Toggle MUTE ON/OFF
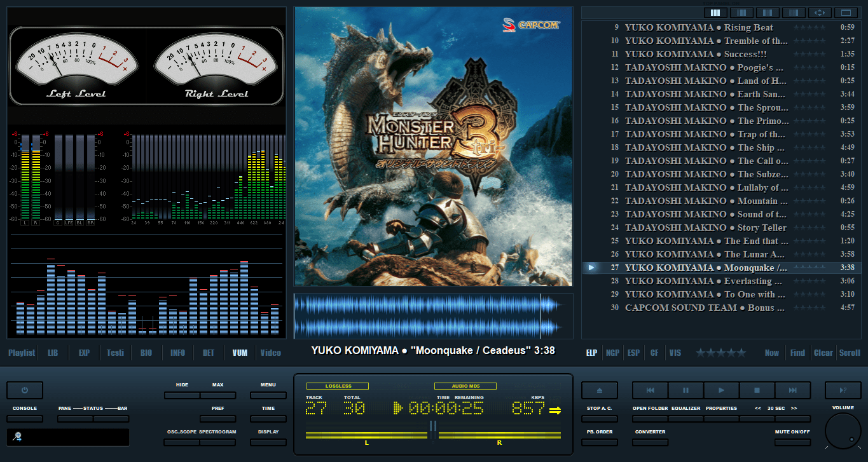868x462 pixels. tap(792, 442)
